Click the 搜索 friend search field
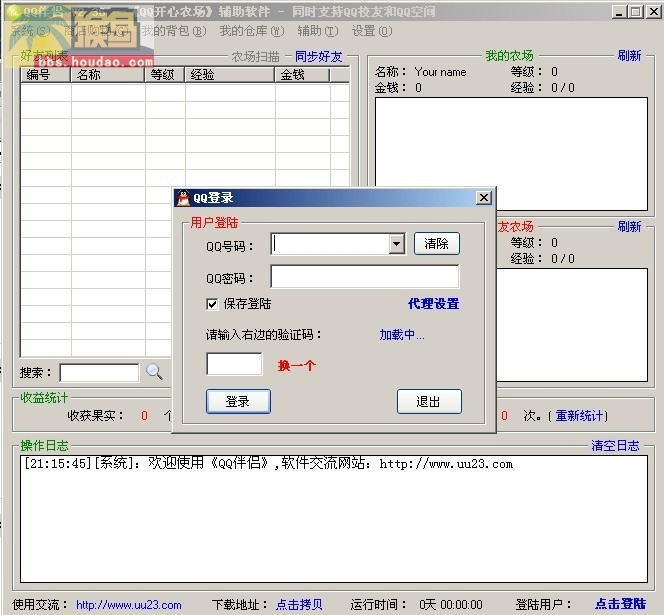This screenshot has height=615, width=664. (x=100, y=373)
